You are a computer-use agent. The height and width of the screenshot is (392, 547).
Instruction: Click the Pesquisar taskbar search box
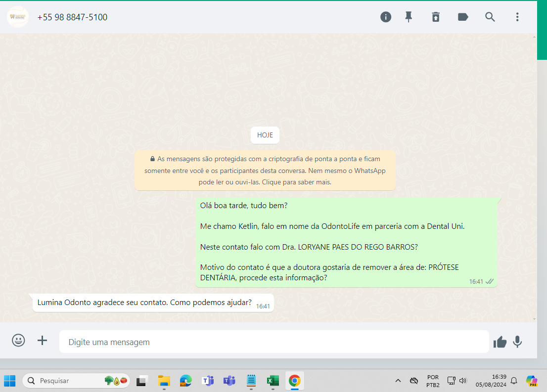[x=76, y=381]
